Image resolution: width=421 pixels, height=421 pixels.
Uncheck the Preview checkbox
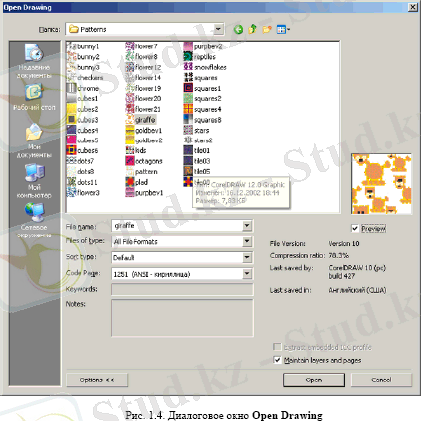pos(355,229)
